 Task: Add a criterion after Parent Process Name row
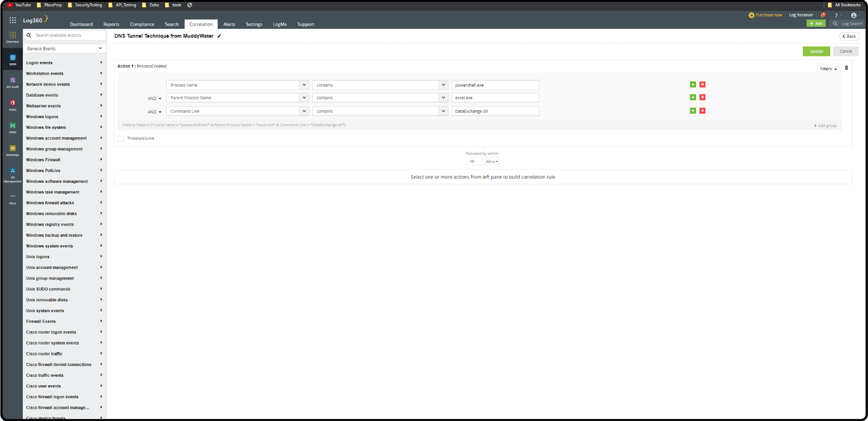(x=693, y=97)
